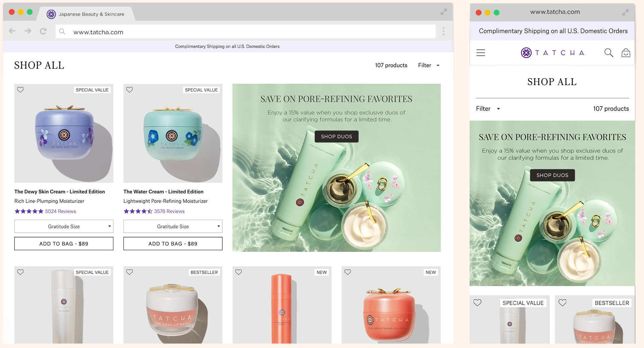Viewport: 644px width, 348px height.
Task: Toggle heart on the Kissu Lip Mask card
Action: tap(129, 272)
